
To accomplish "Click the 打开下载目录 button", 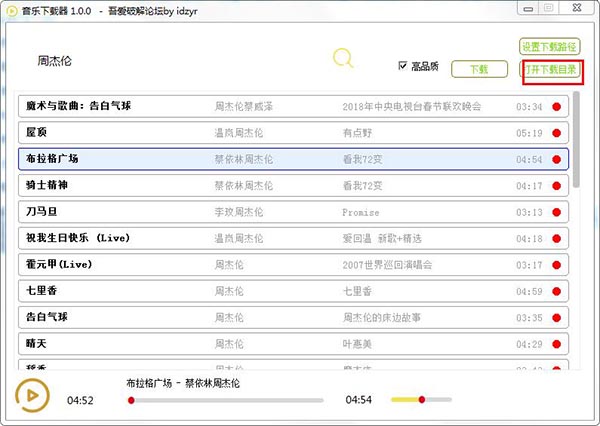I will click(x=550, y=69).
